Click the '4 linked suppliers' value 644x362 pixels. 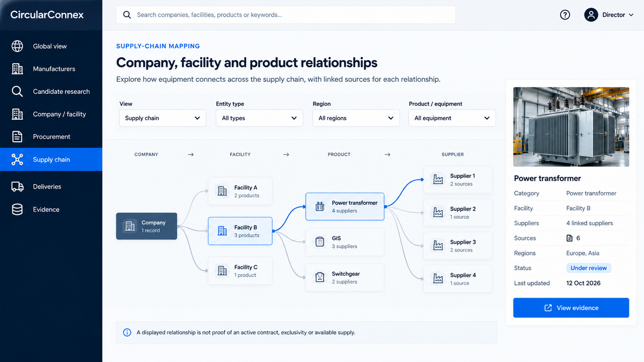(589, 223)
